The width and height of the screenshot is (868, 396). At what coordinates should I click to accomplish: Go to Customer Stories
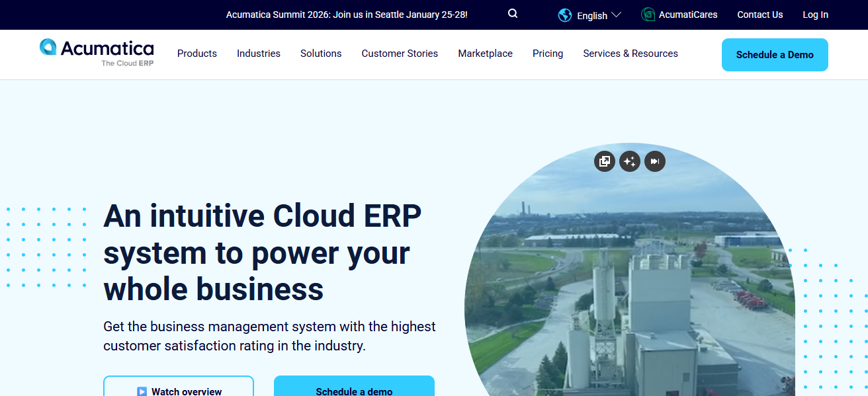400,54
